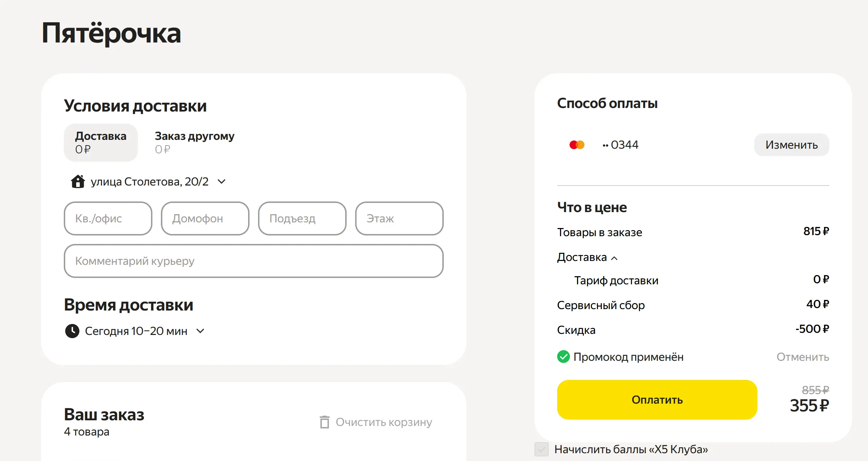Image resolution: width=868 pixels, height=461 pixels.
Task: Focus the Этаж input field
Action: [x=399, y=218]
